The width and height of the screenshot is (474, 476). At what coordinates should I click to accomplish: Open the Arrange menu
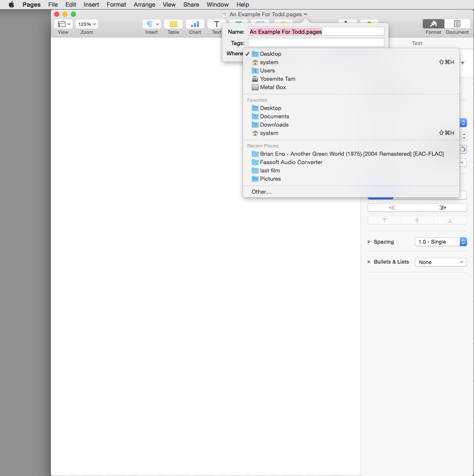pos(144,5)
